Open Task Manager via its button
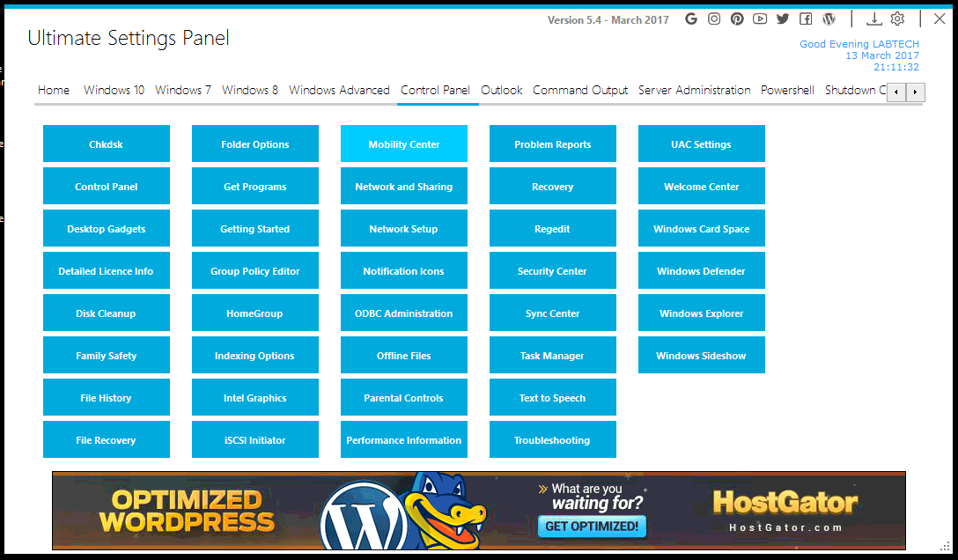 coord(552,355)
